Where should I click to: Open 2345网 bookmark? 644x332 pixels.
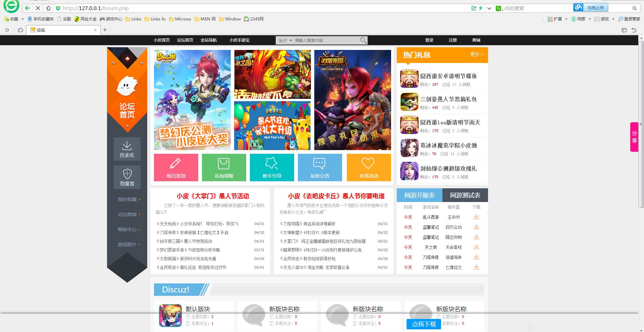click(x=254, y=19)
